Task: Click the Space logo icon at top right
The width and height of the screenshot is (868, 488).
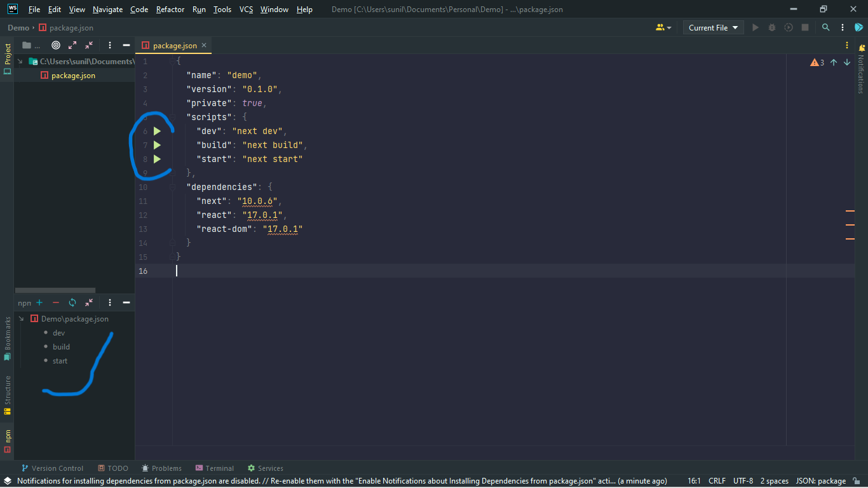Action: (x=859, y=27)
